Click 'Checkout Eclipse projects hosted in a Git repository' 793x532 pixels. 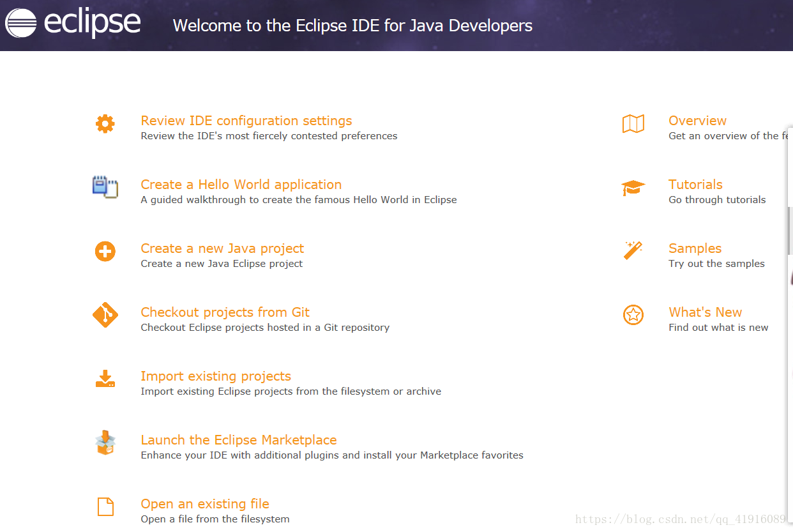pos(265,328)
